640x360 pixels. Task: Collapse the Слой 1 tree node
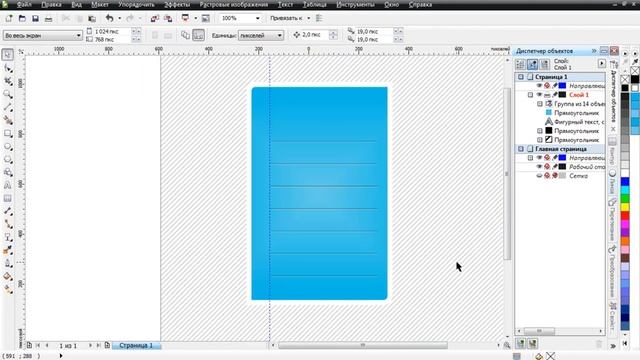[x=530, y=95]
